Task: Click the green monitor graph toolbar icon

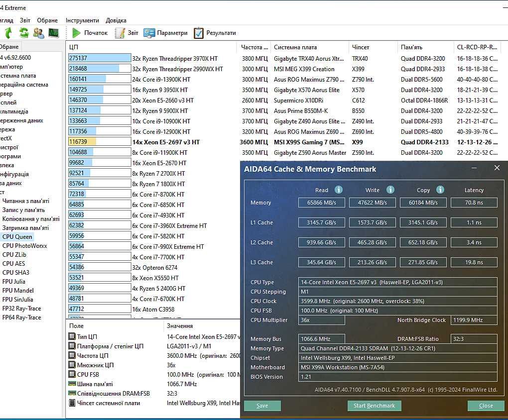Action: 53,33
